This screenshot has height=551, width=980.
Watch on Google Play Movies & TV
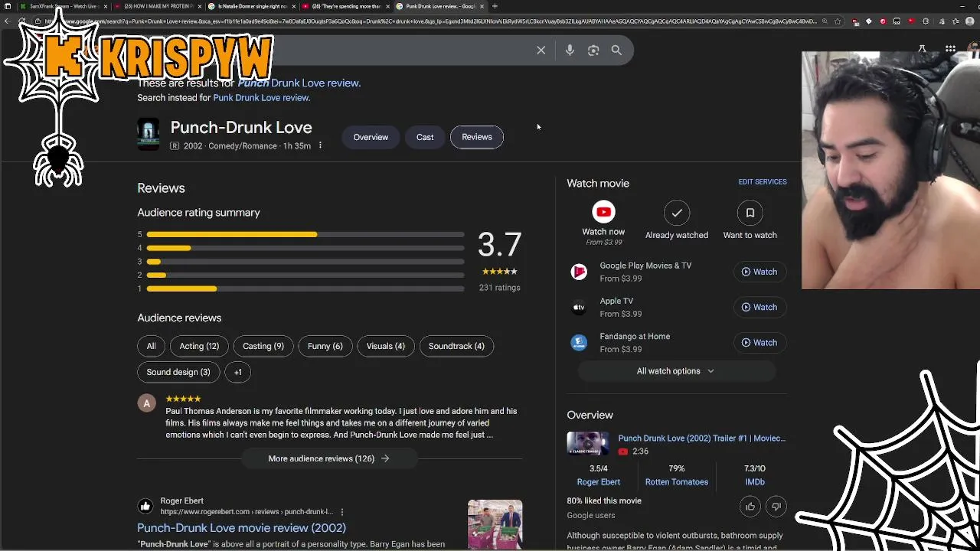point(759,272)
